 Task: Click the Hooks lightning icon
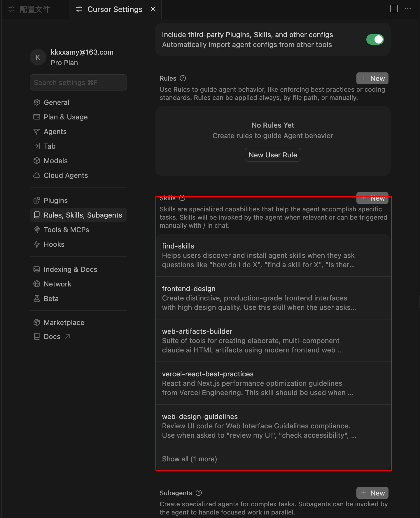(37, 244)
